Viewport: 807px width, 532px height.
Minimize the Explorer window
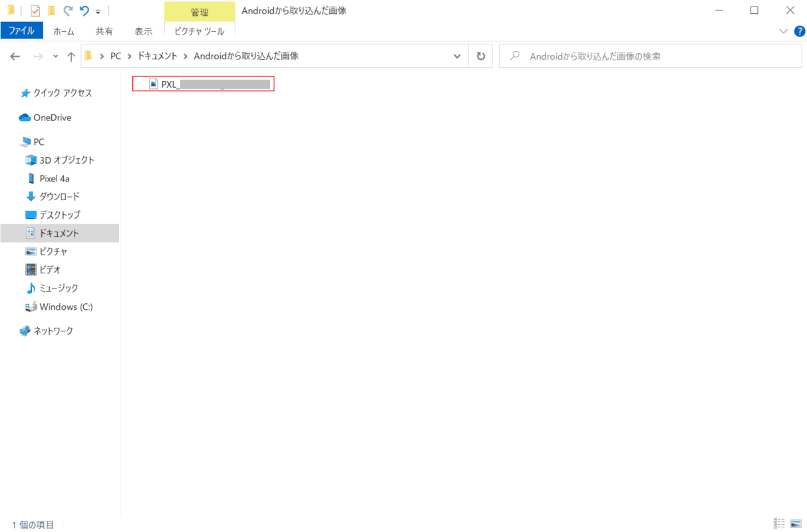pyautogui.click(x=718, y=10)
